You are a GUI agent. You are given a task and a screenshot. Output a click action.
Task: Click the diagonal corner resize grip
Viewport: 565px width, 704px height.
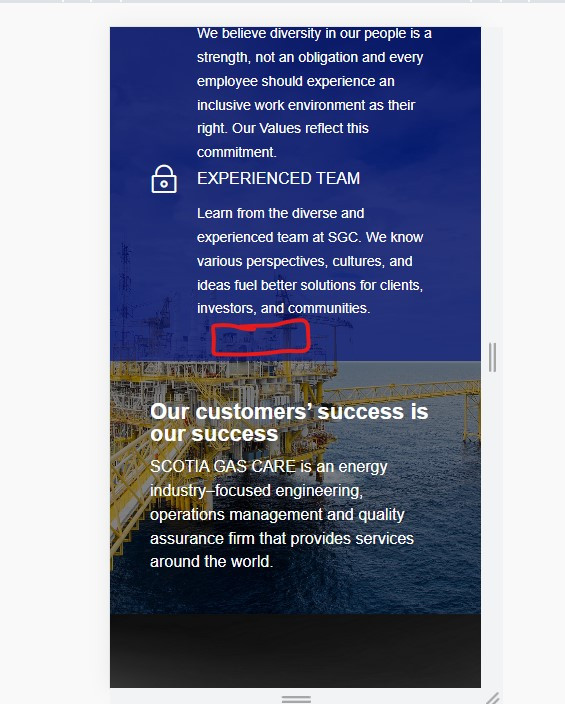[493, 698]
